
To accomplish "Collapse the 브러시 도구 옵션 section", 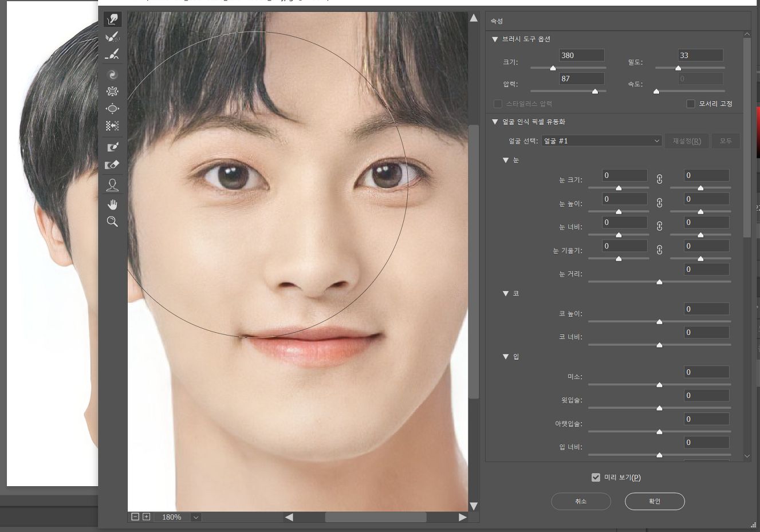I will [x=495, y=40].
